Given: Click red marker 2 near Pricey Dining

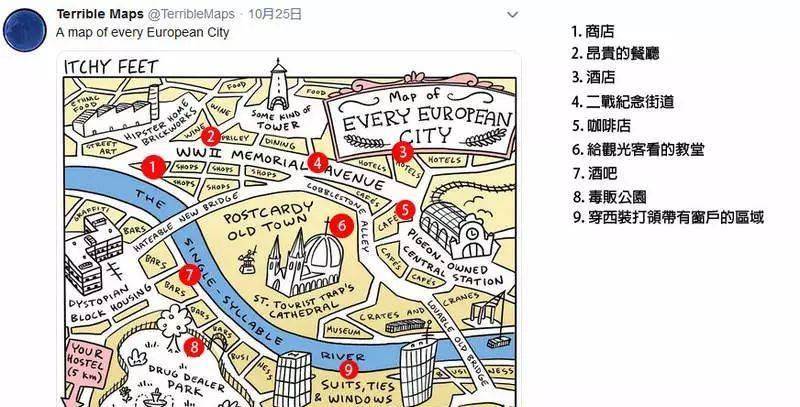Looking at the screenshot, I should [x=210, y=136].
